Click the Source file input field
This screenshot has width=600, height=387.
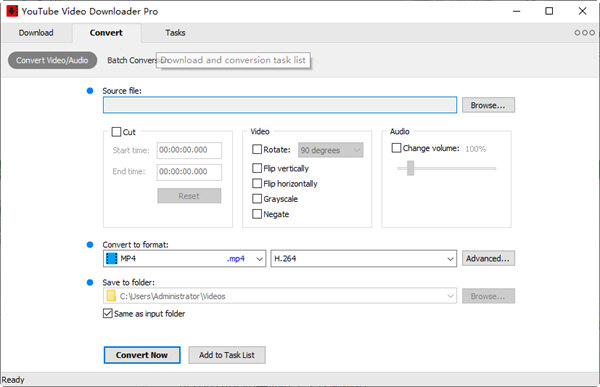[280, 105]
